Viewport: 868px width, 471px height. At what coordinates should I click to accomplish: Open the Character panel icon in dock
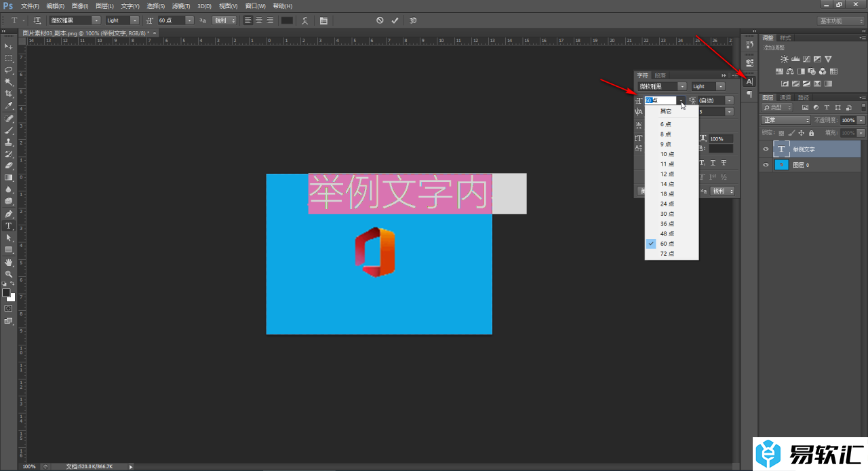tap(749, 81)
